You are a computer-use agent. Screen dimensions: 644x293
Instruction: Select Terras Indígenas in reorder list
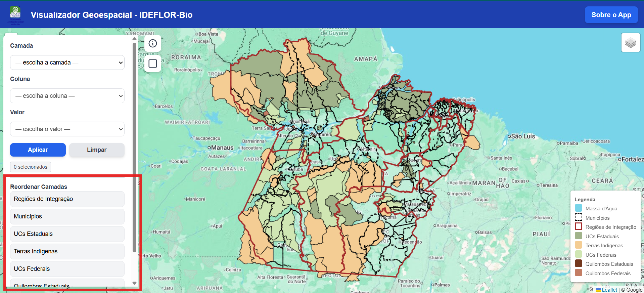(x=67, y=251)
